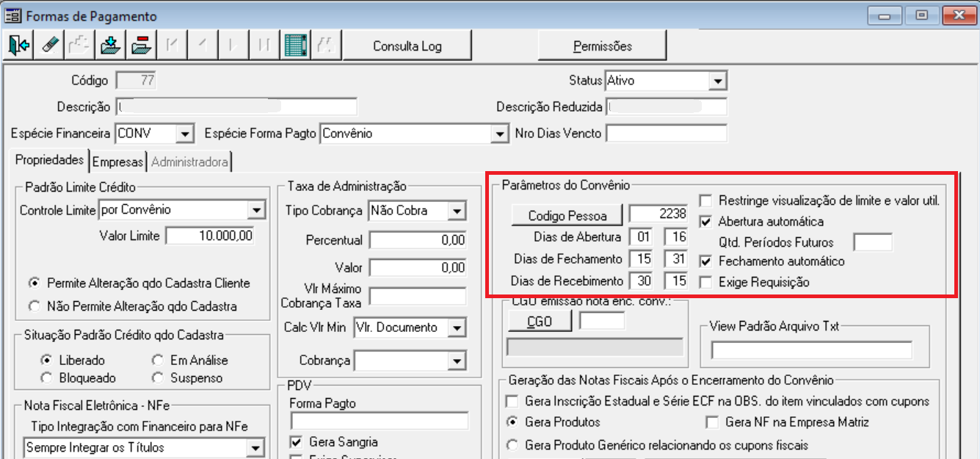Enable Exige Requisição checkbox

(705, 281)
